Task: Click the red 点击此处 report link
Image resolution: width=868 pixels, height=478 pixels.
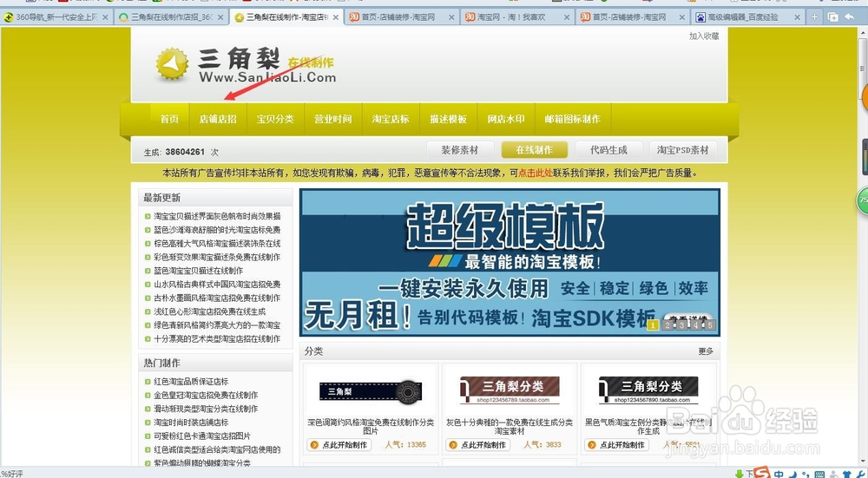Action: click(536, 174)
